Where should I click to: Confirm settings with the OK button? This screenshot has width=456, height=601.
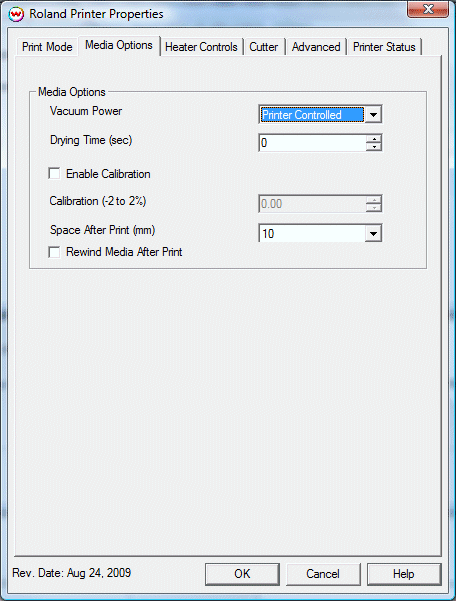pyautogui.click(x=242, y=574)
